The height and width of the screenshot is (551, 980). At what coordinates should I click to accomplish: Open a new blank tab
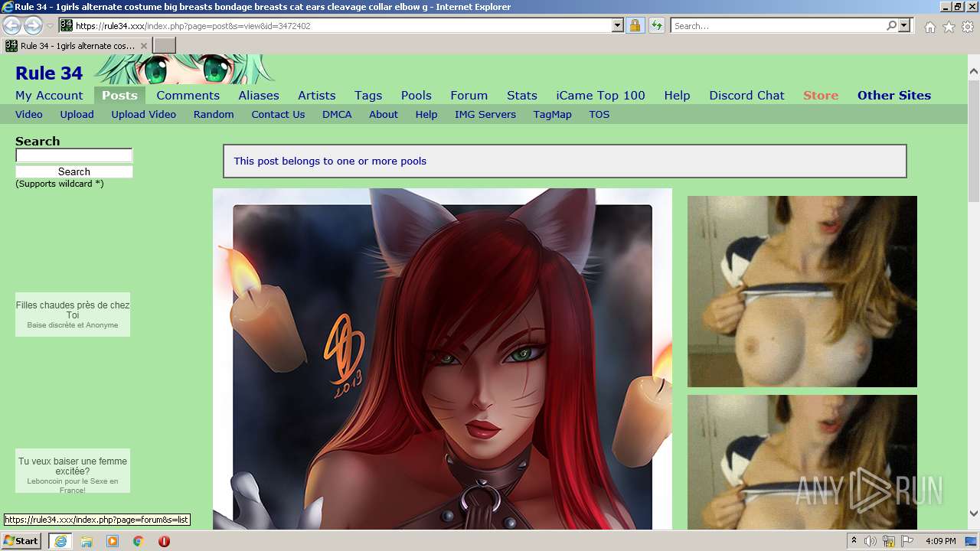(x=165, y=45)
